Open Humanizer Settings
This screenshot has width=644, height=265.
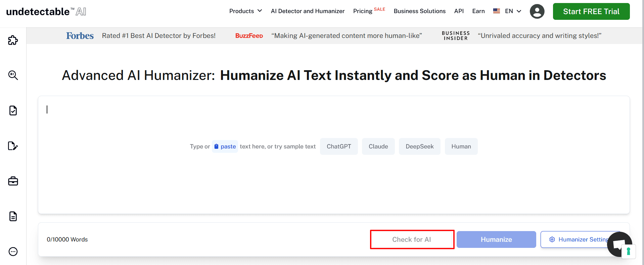[x=580, y=239]
